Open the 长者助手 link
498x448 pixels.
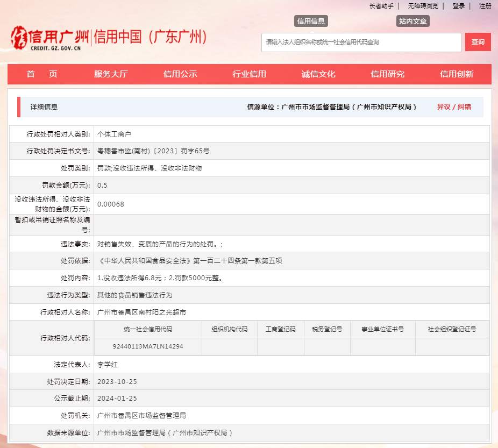pyautogui.click(x=381, y=6)
